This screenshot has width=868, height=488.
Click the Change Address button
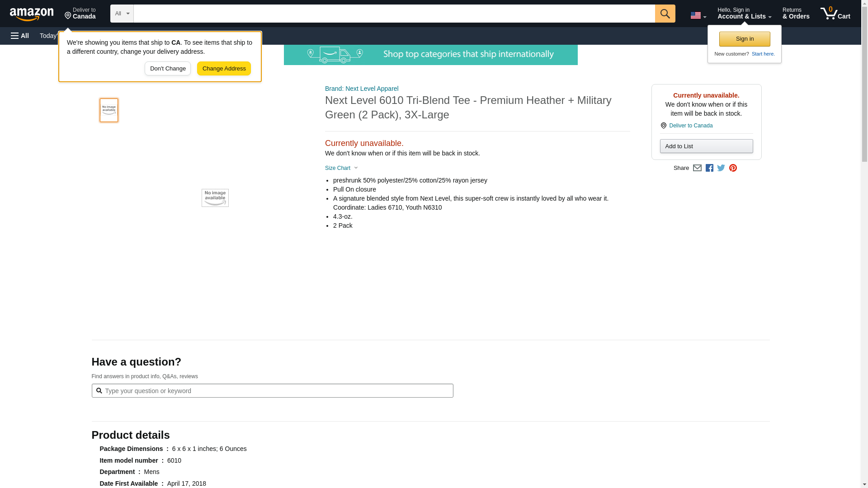coord(224,69)
